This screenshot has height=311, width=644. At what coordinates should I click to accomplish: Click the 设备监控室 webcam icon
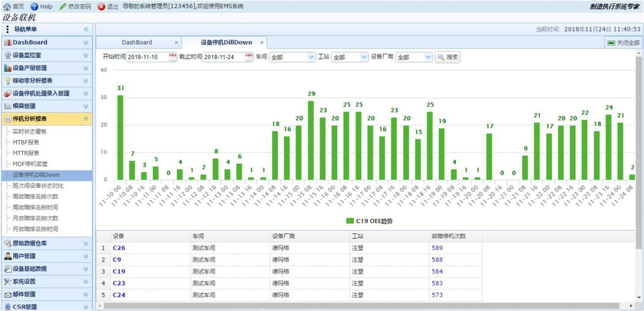[8, 55]
